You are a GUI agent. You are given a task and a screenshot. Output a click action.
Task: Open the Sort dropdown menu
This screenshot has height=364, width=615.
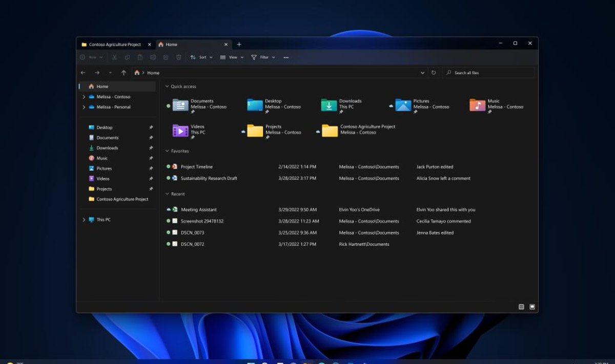200,57
